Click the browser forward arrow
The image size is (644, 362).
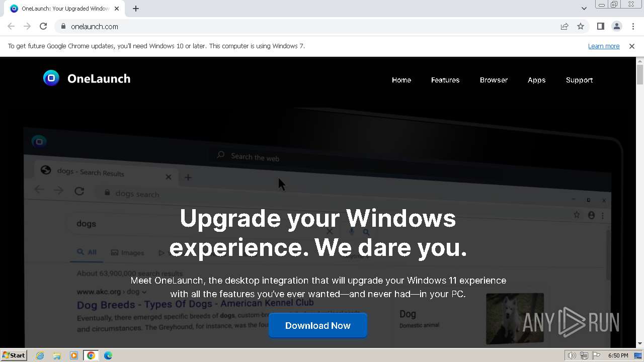27,26
